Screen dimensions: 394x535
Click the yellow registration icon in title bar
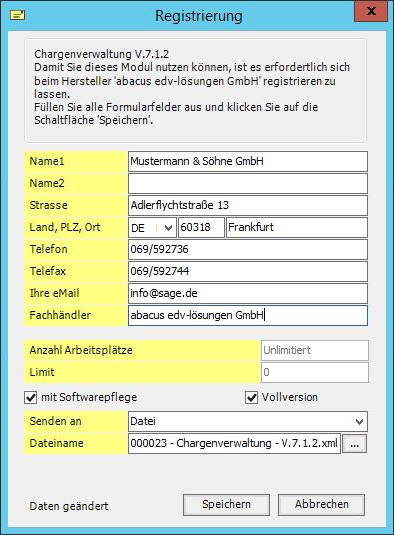17,15
